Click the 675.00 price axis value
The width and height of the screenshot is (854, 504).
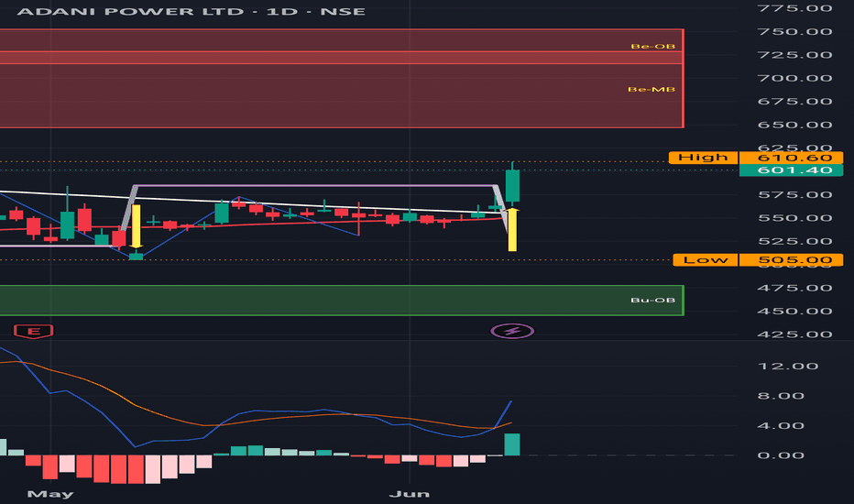point(794,102)
